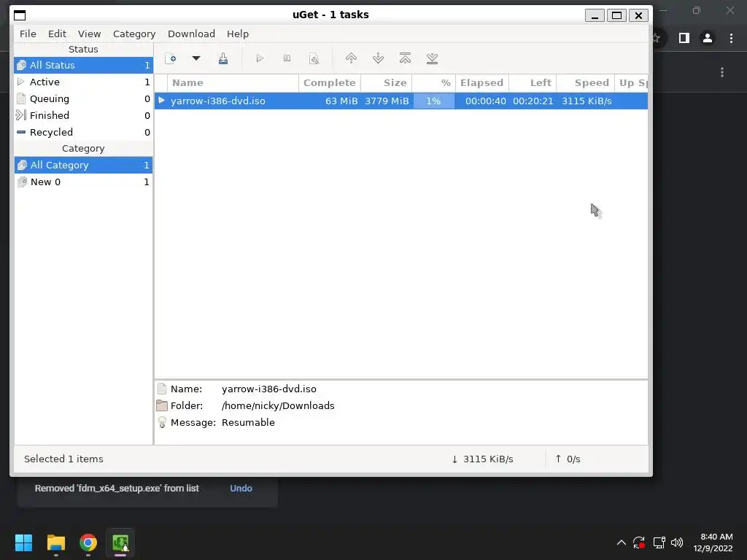The height and width of the screenshot is (560, 747).
Task: Open the Help menu
Action: point(238,34)
